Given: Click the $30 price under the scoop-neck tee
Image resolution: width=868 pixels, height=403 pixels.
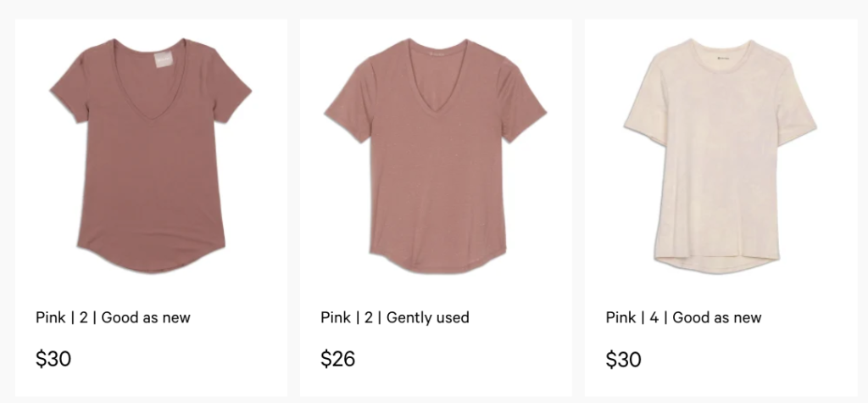Looking at the screenshot, I should coord(53,359).
